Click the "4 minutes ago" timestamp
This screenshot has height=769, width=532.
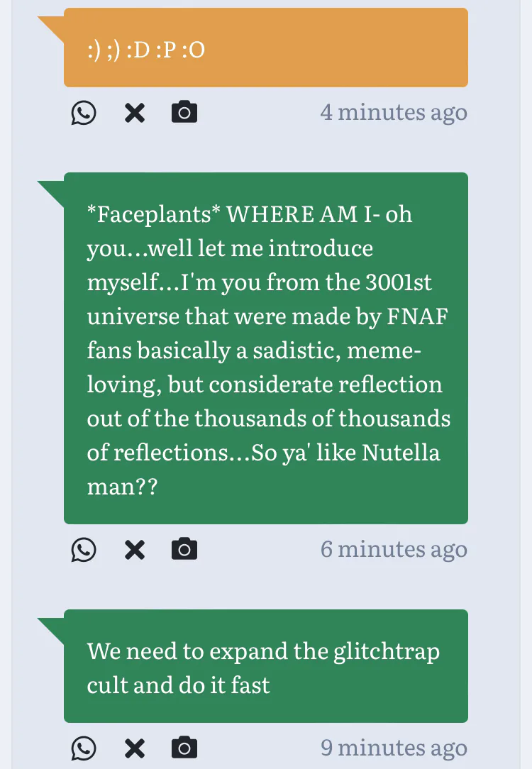(394, 113)
